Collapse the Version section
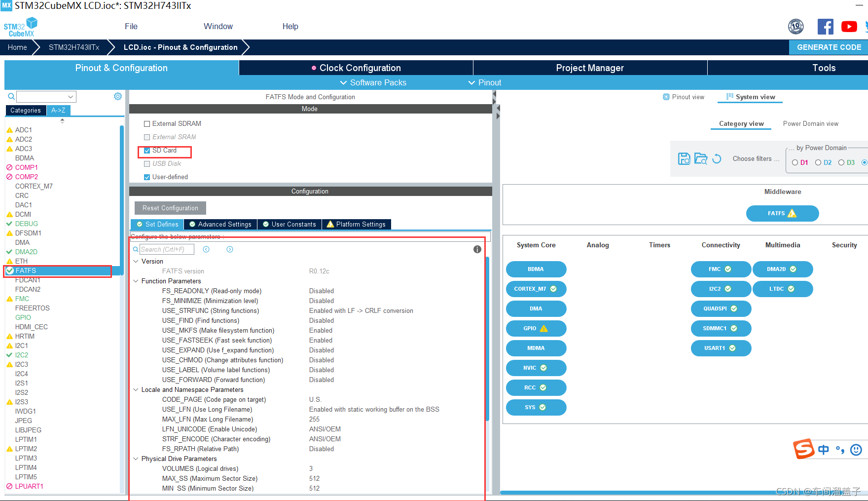Screen dimensions: 868x501 pos(136,261)
